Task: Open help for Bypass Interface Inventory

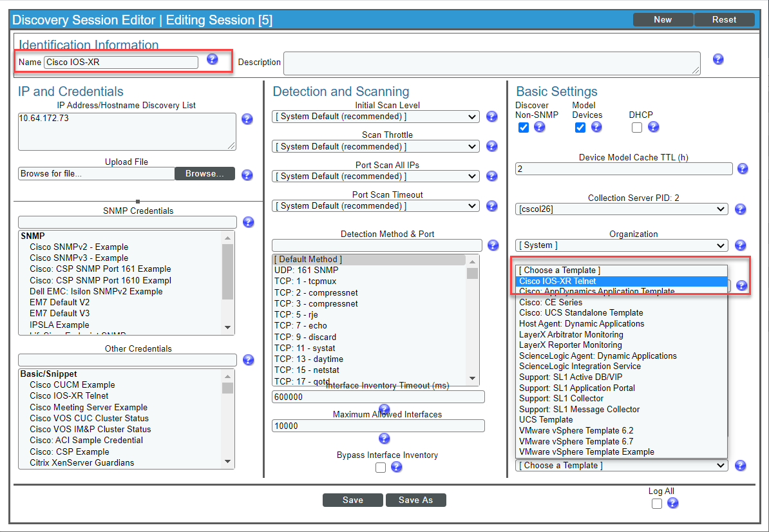Action: click(x=397, y=468)
